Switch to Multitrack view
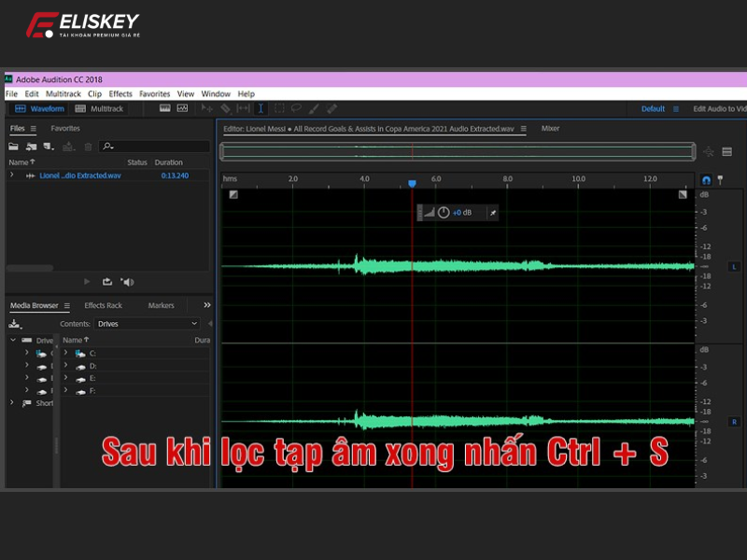This screenshot has width=747, height=560. 101,108
